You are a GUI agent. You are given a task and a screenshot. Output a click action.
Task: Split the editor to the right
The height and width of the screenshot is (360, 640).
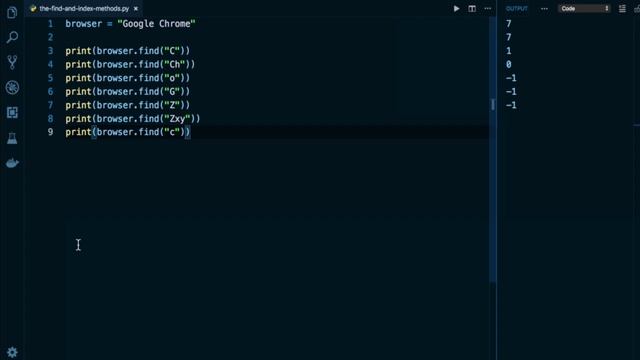(472, 9)
